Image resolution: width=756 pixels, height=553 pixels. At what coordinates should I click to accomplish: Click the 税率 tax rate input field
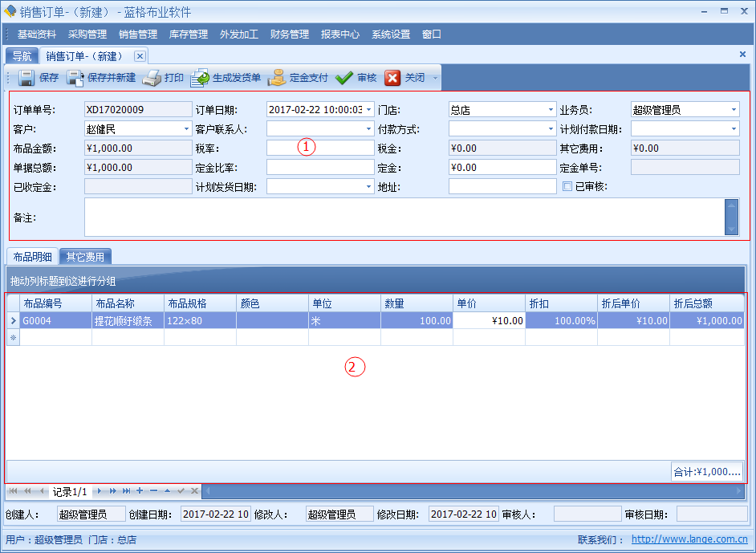pos(320,148)
